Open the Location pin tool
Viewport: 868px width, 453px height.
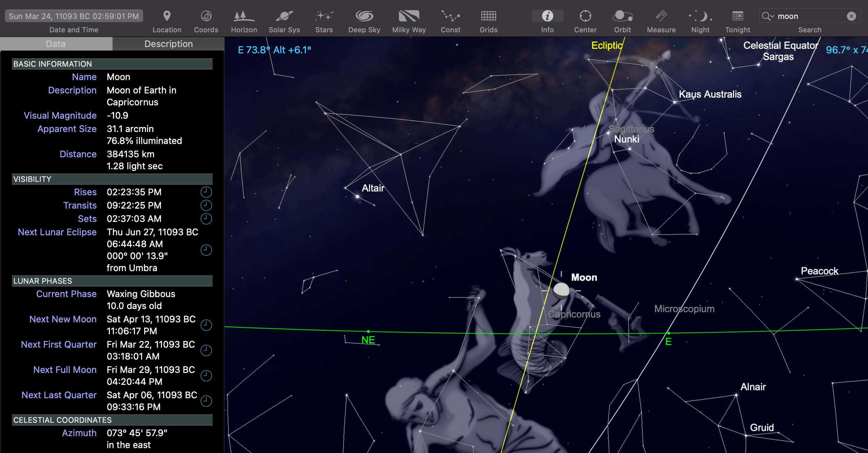(167, 16)
